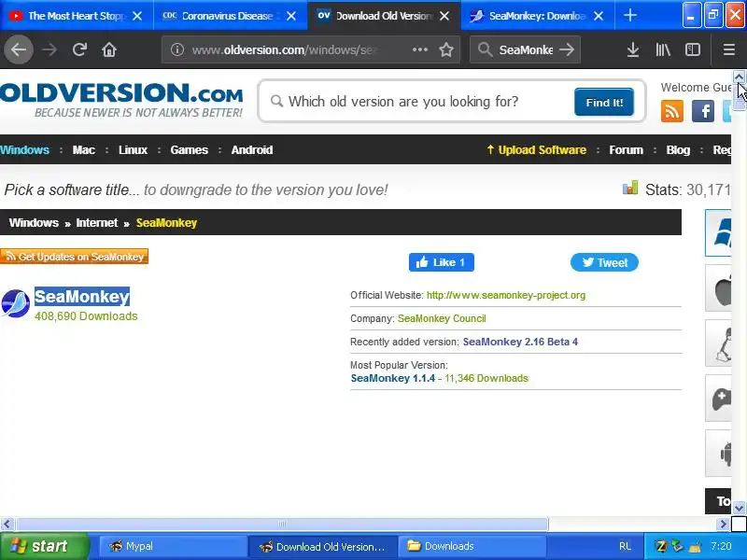Viewport: 747px width, 560px height.
Task: Open the Windows Start menu
Action: point(45,546)
